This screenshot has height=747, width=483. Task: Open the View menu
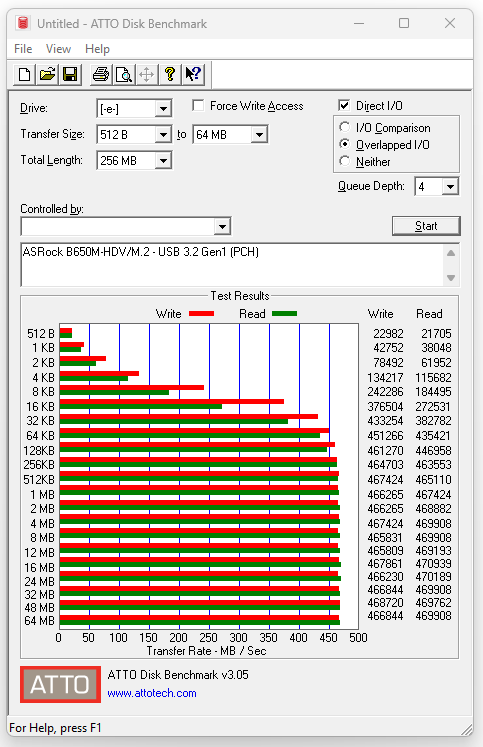pyautogui.click(x=58, y=49)
